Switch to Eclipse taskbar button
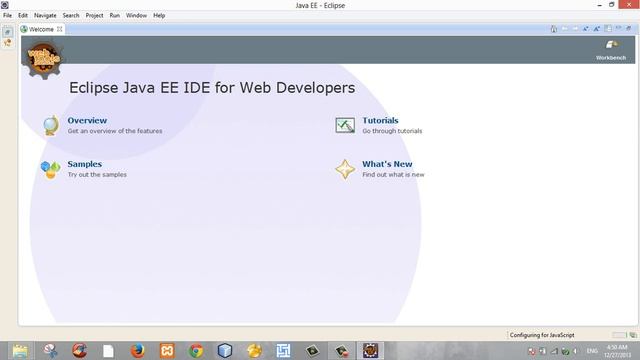 click(371, 351)
